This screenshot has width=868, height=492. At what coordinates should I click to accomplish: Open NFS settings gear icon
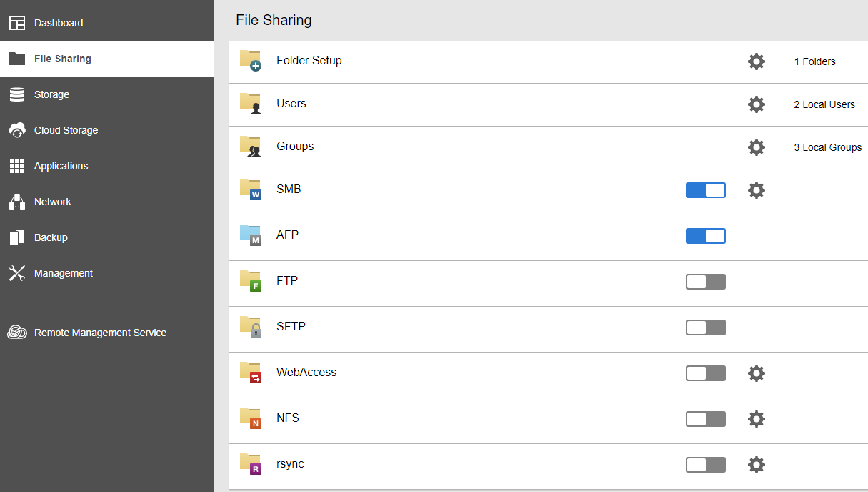point(756,419)
